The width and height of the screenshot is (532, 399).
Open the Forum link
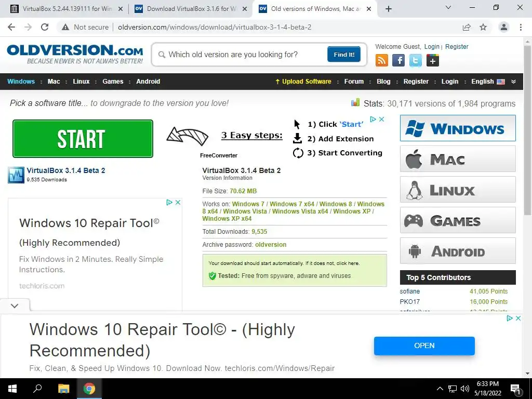[354, 82]
